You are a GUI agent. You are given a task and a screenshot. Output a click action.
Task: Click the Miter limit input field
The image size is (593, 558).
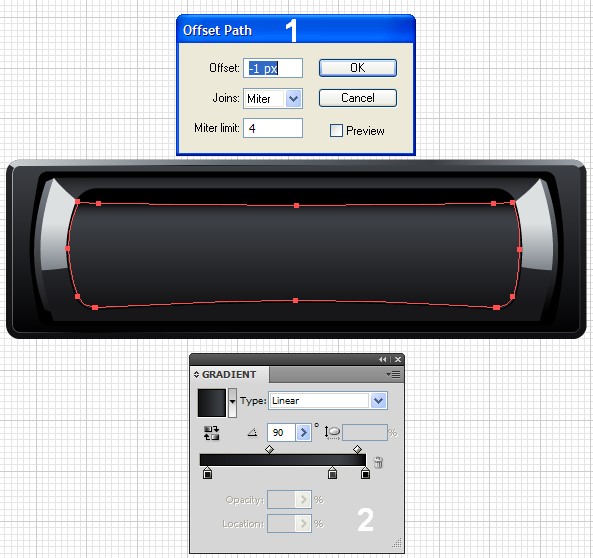point(273,128)
